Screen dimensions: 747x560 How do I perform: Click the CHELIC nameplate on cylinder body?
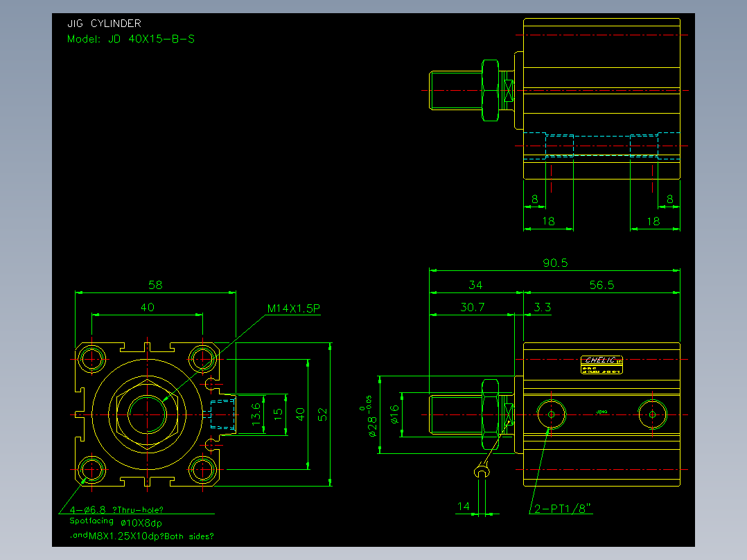pos(601,365)
